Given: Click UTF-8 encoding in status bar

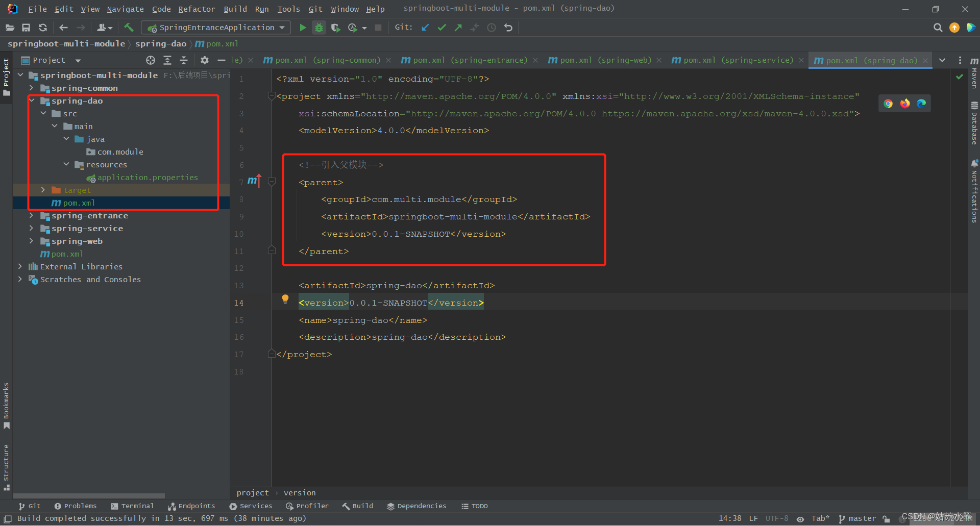Looking at the screenshot, I should (x=777, y=518).
